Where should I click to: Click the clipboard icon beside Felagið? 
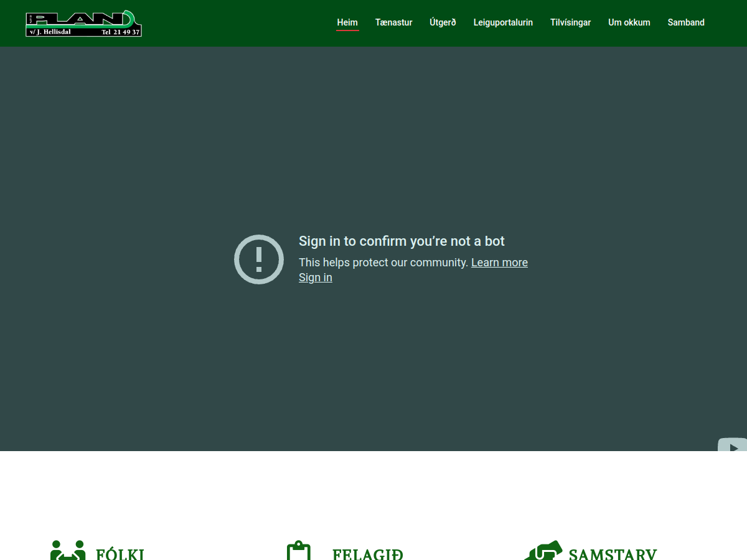point(299,551)
